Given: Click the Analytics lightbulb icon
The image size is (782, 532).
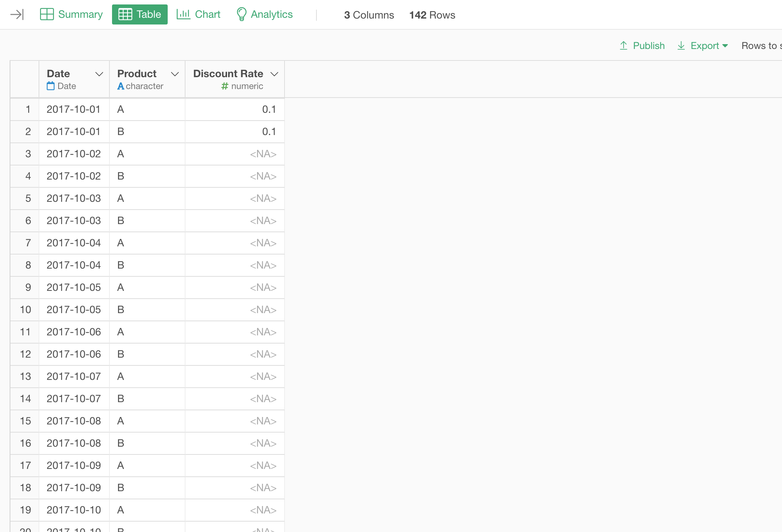Looking at the screenshot, I should [x=241, y=14].
